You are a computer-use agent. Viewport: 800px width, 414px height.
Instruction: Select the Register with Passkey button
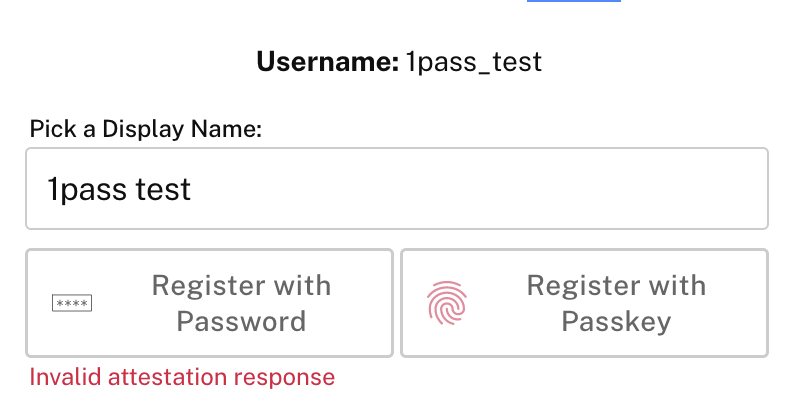pyautogui.click(x=584, y=303)
